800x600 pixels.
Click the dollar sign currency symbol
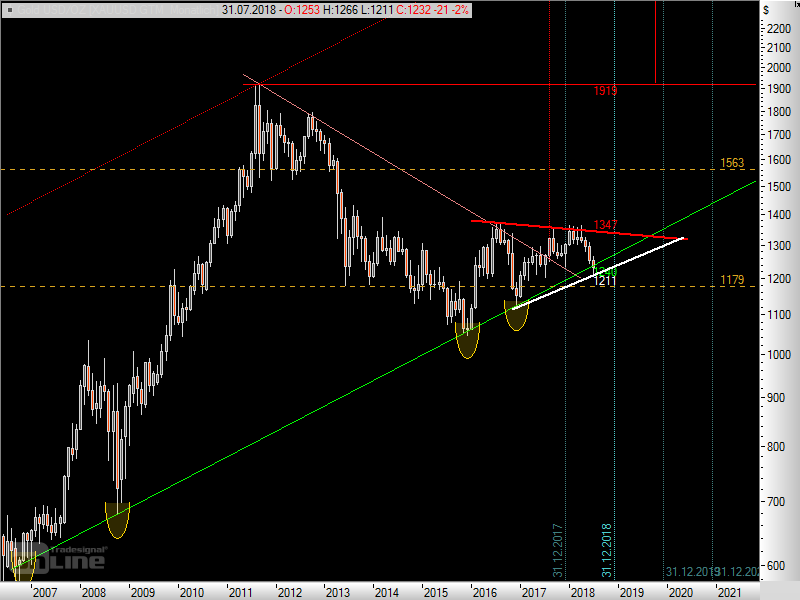[x=766, y=8]
